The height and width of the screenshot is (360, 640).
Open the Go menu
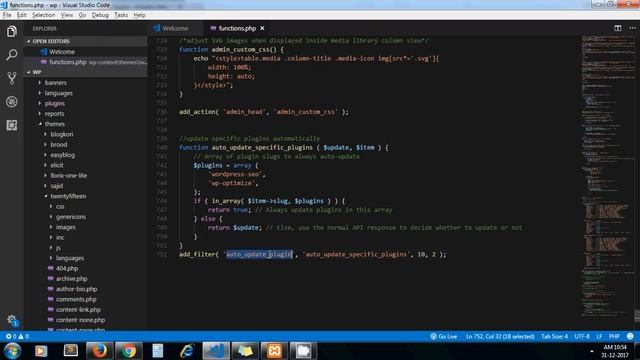point(82,15)
